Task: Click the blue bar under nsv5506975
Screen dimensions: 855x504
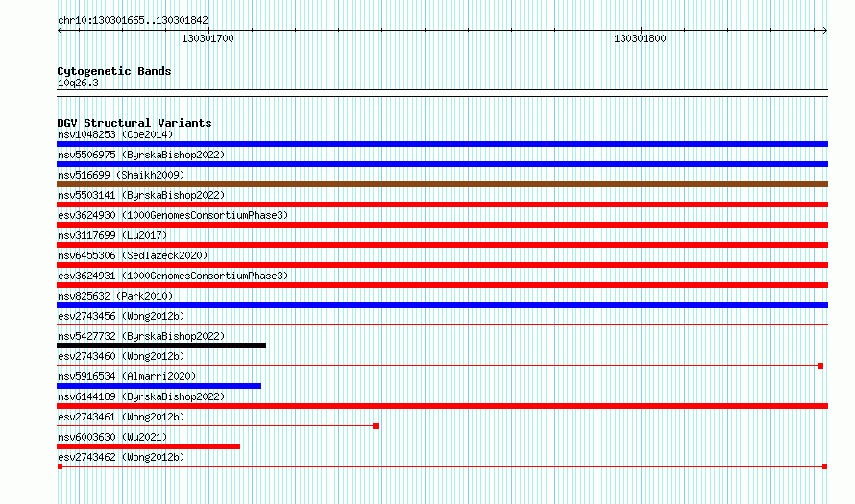Action: point(442,164)
